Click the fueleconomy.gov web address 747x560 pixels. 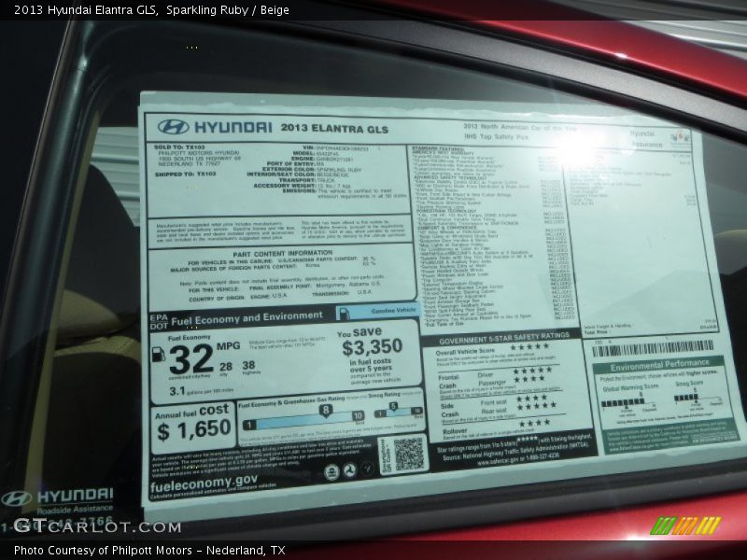point(204,483)
